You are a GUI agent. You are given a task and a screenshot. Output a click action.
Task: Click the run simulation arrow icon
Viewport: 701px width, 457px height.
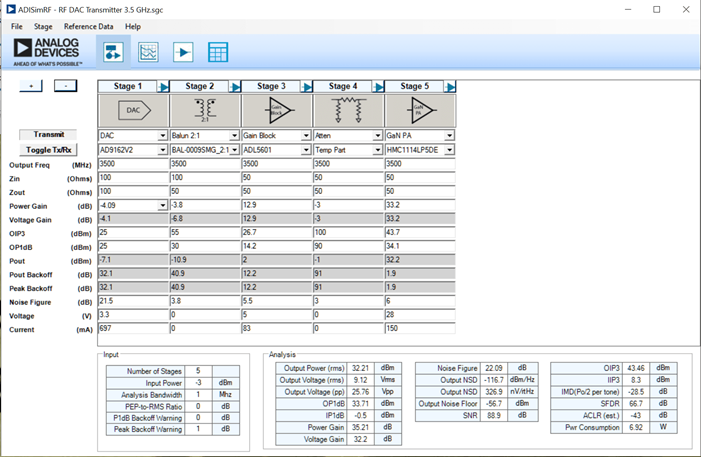pyautogui.click(x=183, y=52)
